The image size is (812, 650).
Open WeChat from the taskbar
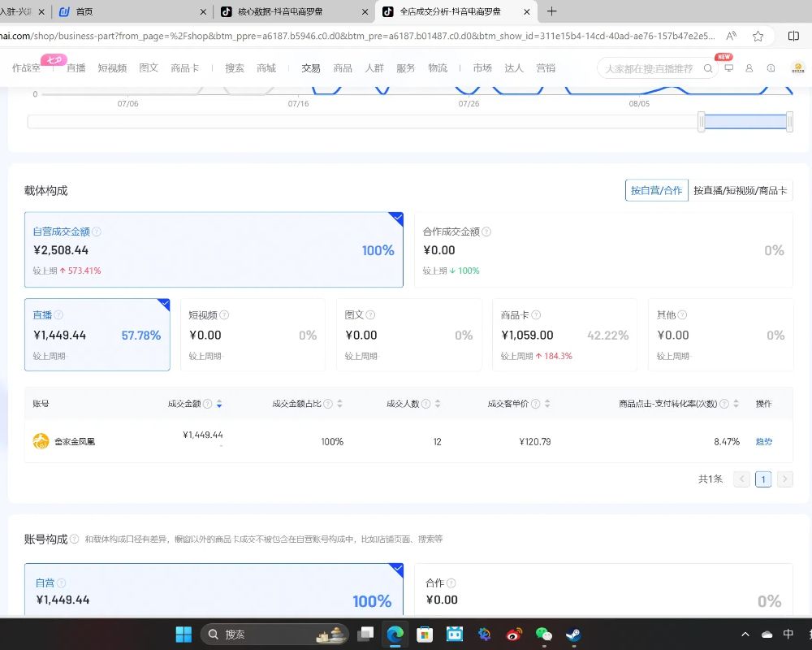coord(543,634)
